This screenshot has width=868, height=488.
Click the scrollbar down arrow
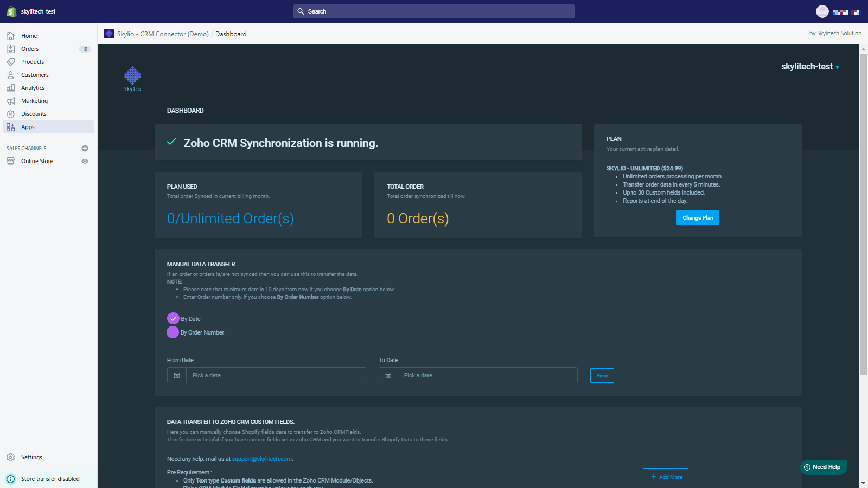863,483
